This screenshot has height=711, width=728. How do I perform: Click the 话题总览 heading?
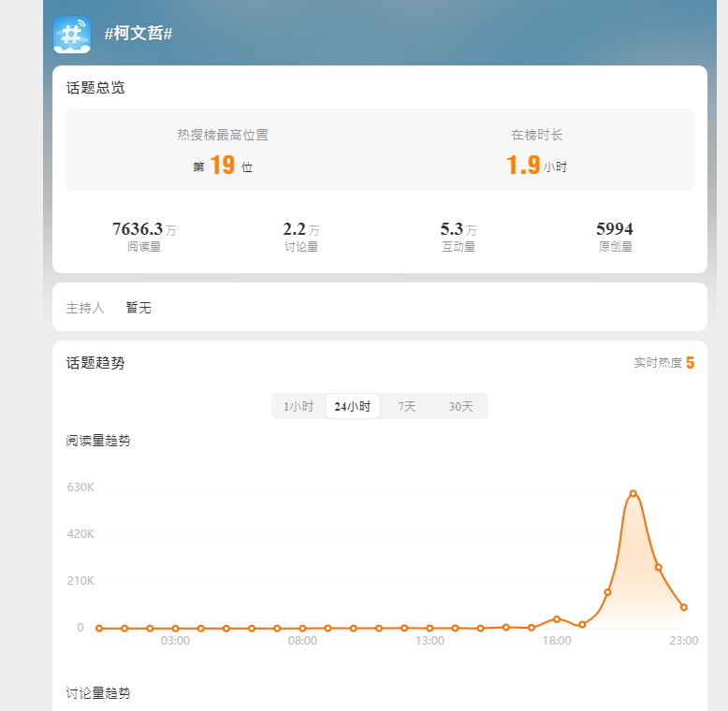pos(95,87)
